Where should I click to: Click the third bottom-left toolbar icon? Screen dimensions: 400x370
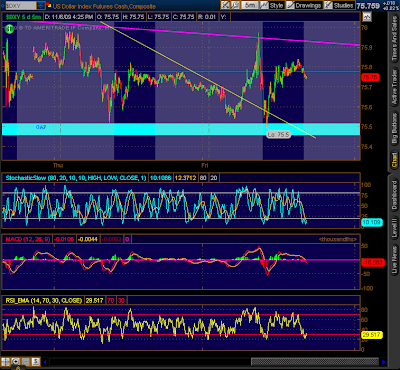point(25,362)
